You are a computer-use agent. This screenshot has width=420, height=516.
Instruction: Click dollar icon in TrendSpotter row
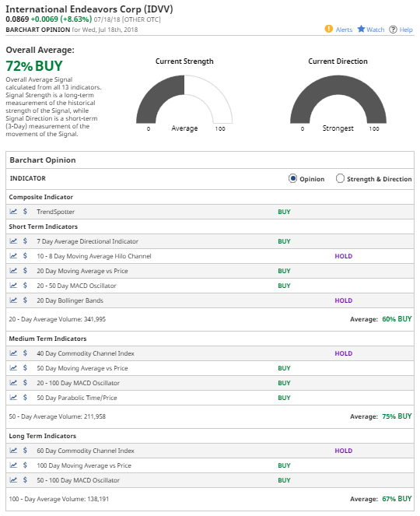tap(25, 212)
